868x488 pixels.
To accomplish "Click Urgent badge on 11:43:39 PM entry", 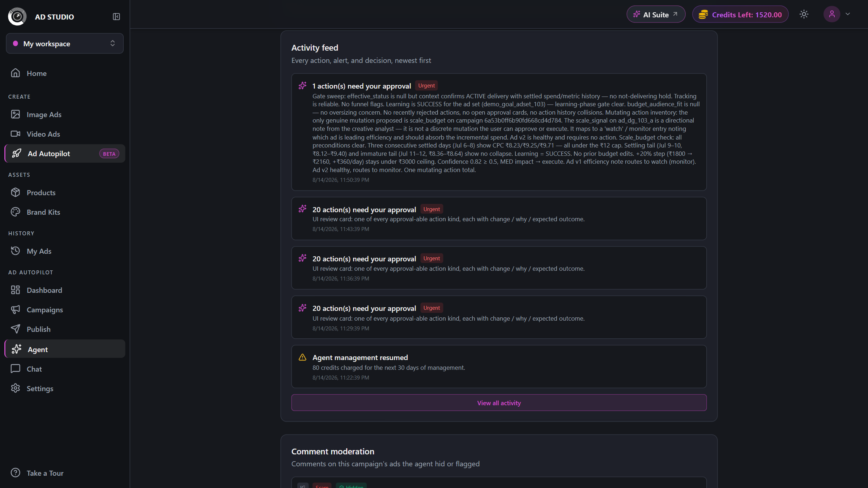I will tap(431, 209).
